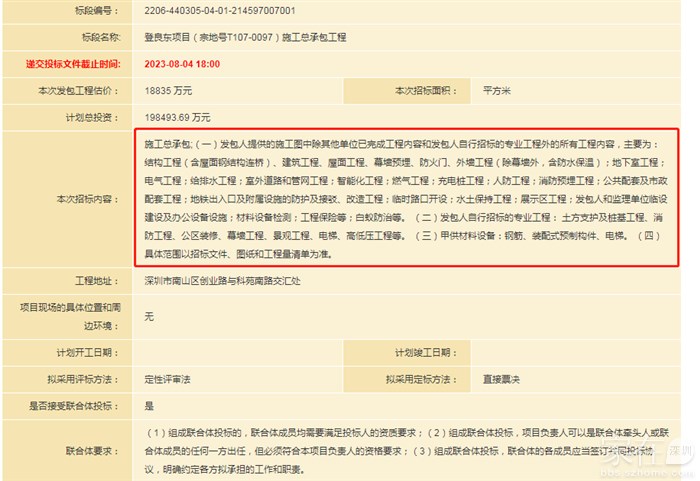Screen dimensions: 700x481
Task: Click the 计划竣工日期 label cell
Action: [x=420, y=353]
